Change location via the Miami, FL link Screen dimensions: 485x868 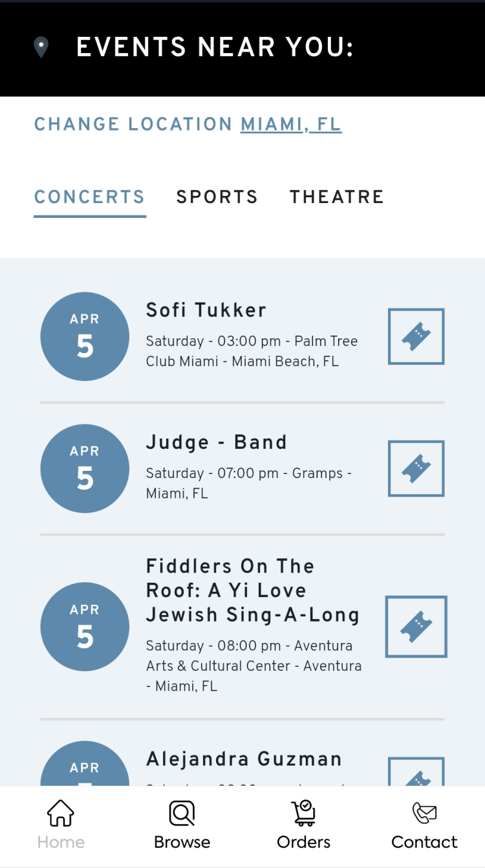coord(291,124)
